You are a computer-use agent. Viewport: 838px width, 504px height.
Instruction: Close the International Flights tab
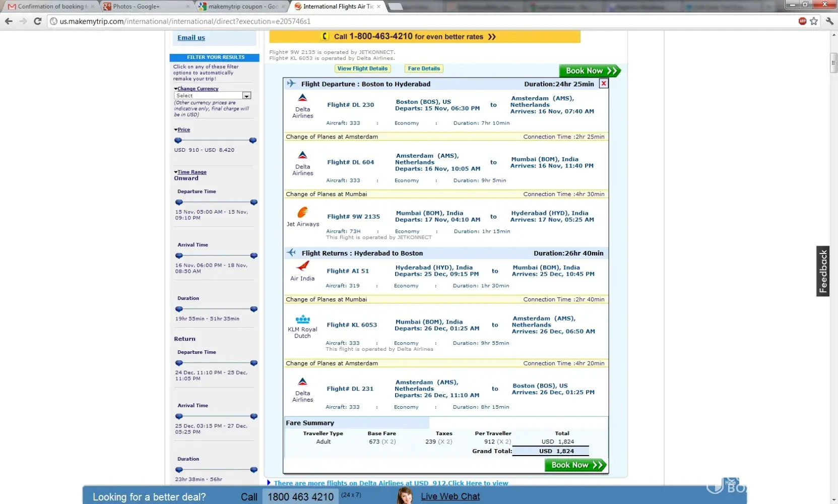378,7
